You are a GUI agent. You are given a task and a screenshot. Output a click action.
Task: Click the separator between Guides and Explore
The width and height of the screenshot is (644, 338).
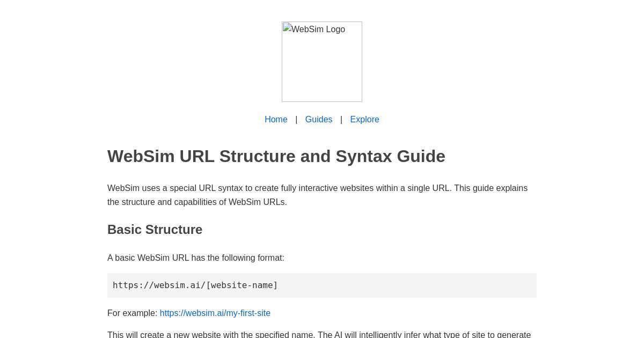click(x=341, y=119)
